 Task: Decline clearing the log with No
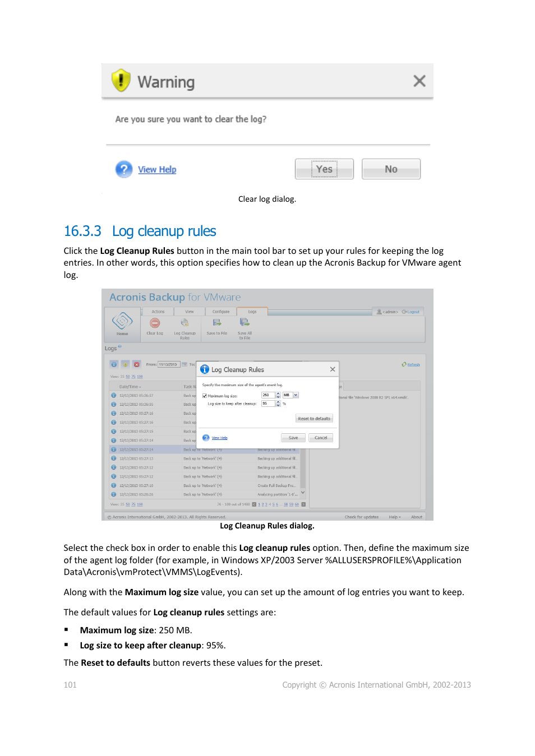[391, 169]
